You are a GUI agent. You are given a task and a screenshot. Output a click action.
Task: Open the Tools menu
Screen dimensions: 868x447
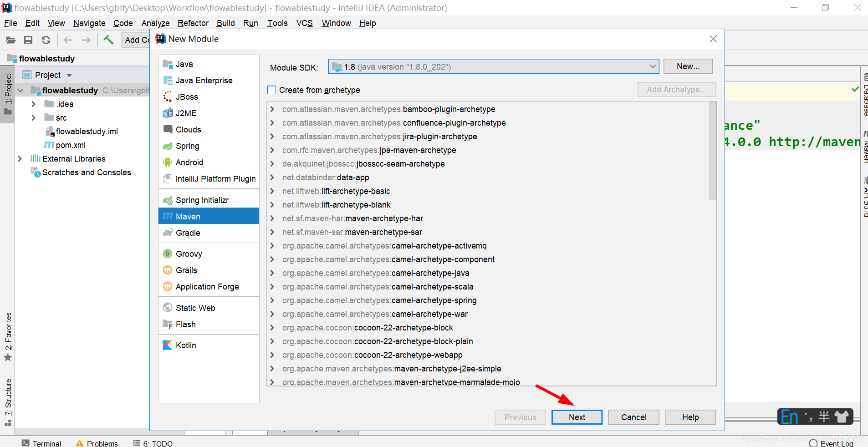277,23
